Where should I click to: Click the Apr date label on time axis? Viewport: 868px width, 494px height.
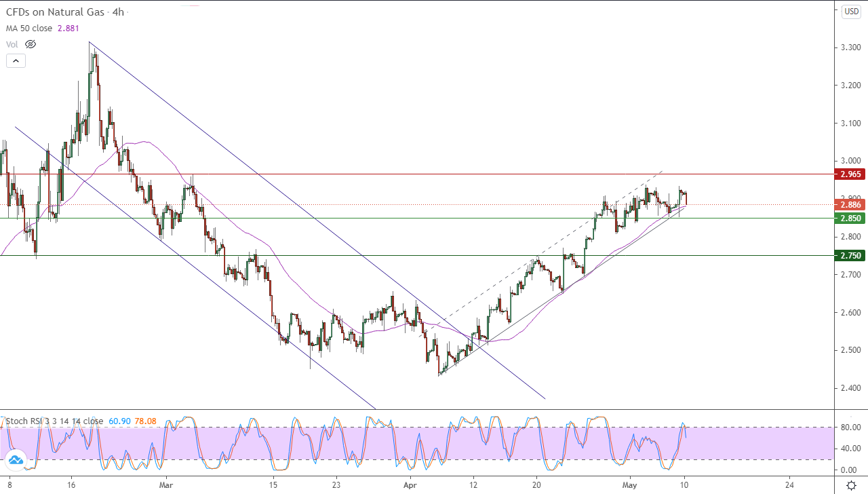[411, 485]
